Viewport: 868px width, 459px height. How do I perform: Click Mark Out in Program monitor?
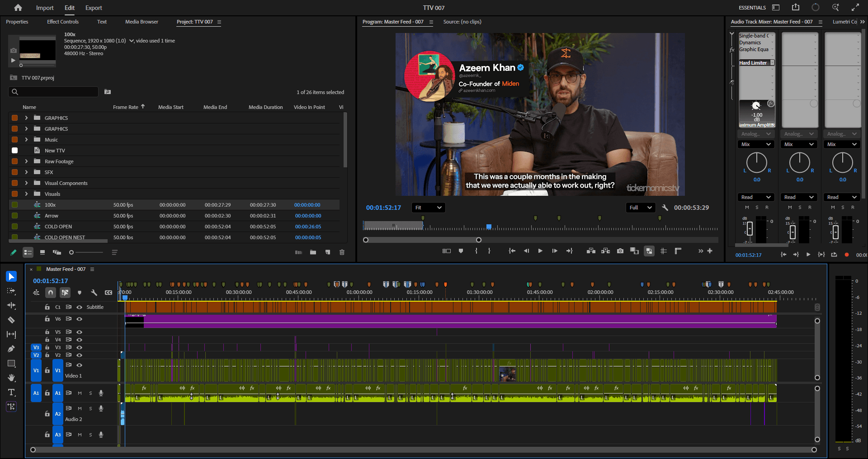click(x=489, y=251)
